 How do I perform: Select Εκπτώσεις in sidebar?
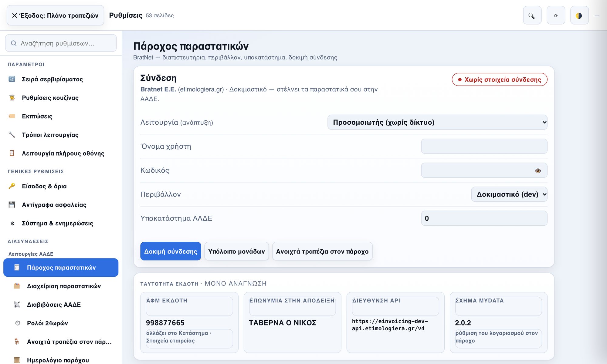[61, 116]
